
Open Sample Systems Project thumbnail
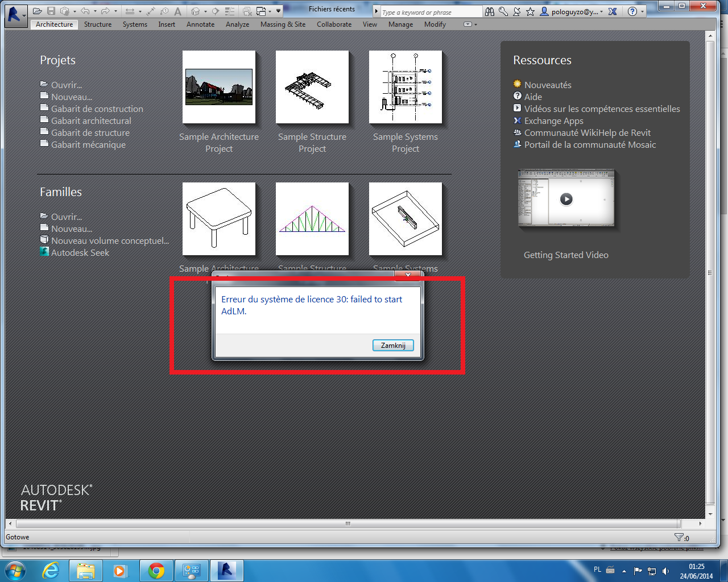click(x=406, y=87)
